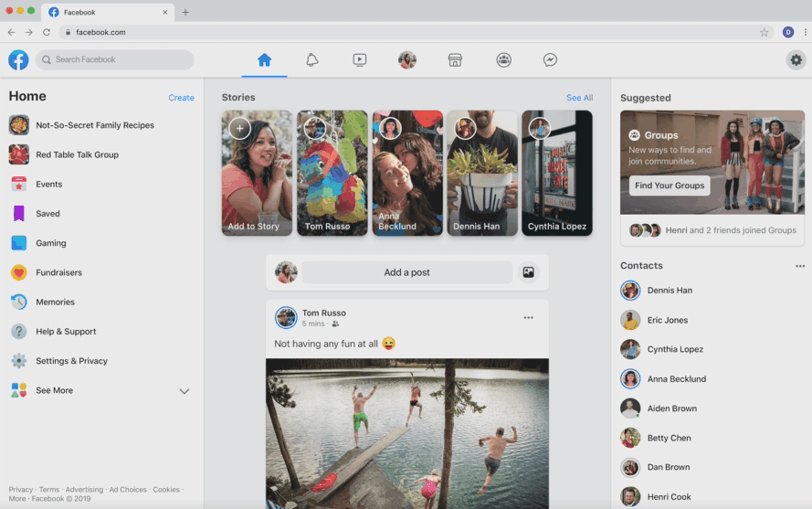Bookmark this page with the star icon
The width and height of the screenshot is (812, 509).
click(764, 32)
